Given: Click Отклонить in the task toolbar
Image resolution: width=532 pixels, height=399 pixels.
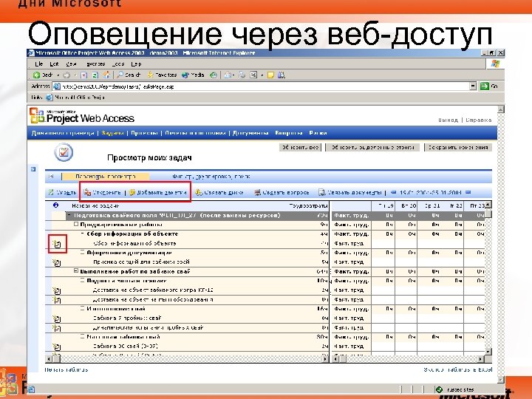Looking at the screenshot, I should tap(103, 192).
